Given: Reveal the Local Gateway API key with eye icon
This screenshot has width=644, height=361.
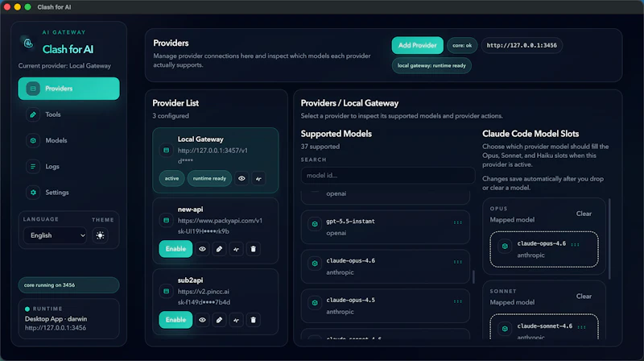Looking at the screenshot, I should (242, 178).
